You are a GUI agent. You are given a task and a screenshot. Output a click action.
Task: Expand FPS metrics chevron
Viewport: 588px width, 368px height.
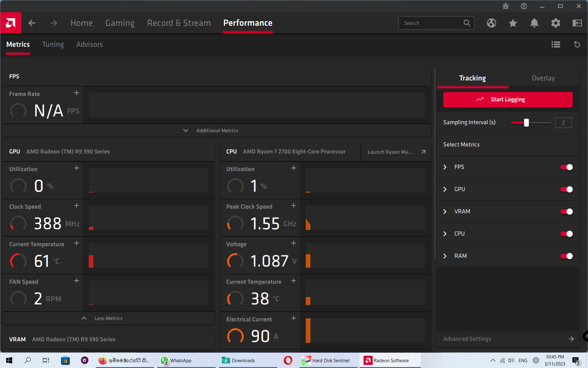click(445, 167)
